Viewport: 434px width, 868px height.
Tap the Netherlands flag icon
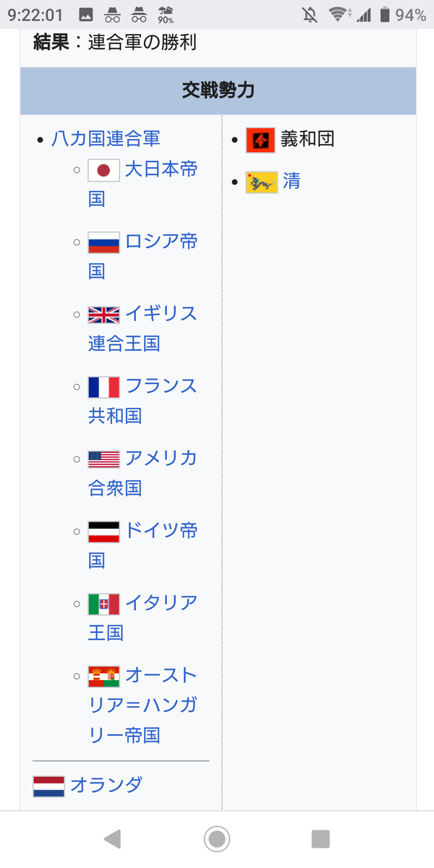(48, 786)
